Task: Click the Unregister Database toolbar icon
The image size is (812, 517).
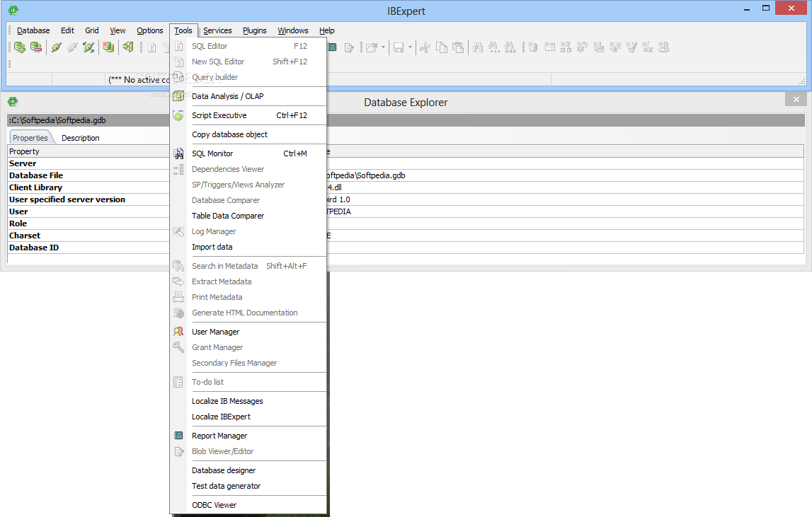Action: click(x=35, y=47)
